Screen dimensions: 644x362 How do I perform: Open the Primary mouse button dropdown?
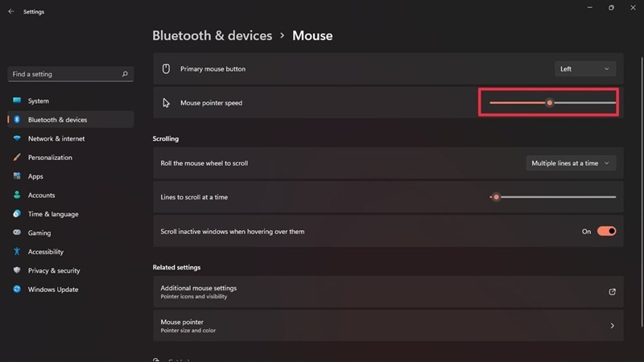585,69
